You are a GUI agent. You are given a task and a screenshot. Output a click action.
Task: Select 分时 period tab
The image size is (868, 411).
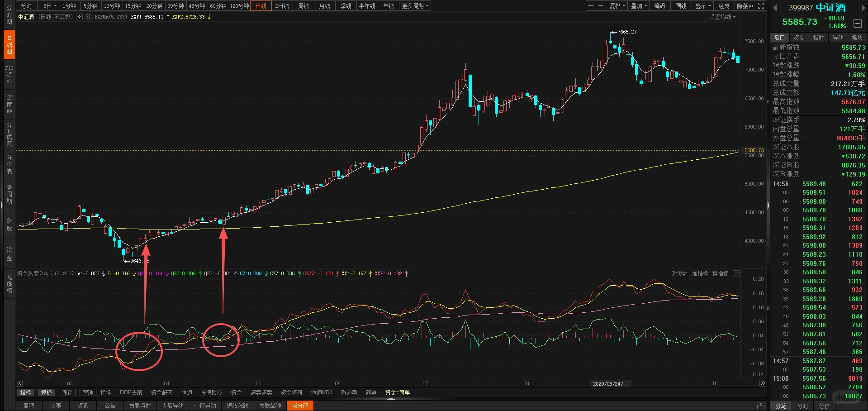pyautogui.click(x=27, y=6)
